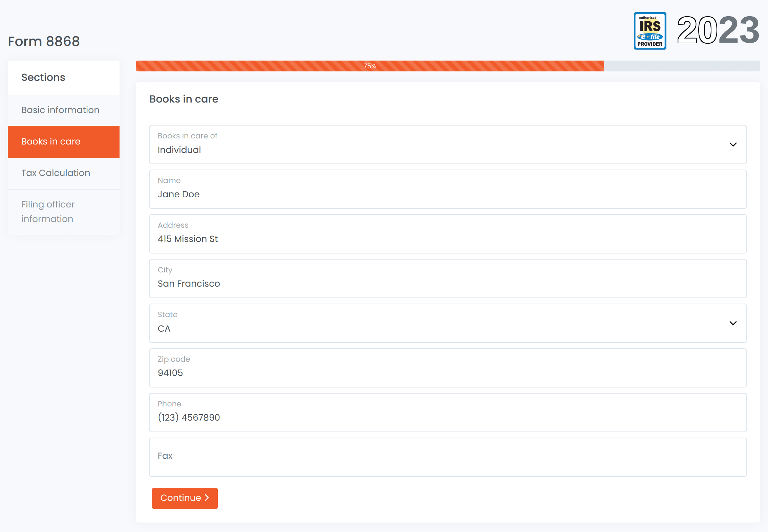Click the Books in care panel heading

(184, 99)
